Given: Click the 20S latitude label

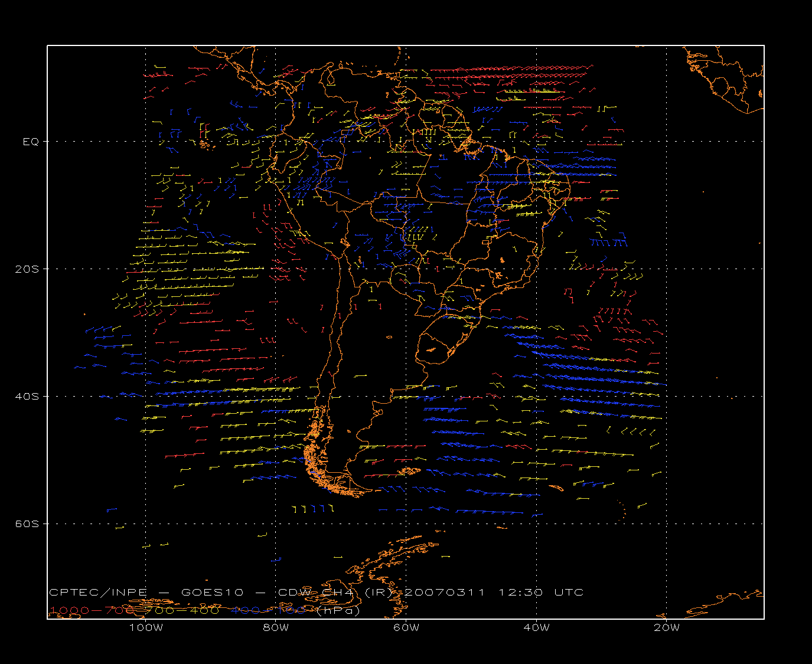Looking at the screenshot, I should pos(27,269).
